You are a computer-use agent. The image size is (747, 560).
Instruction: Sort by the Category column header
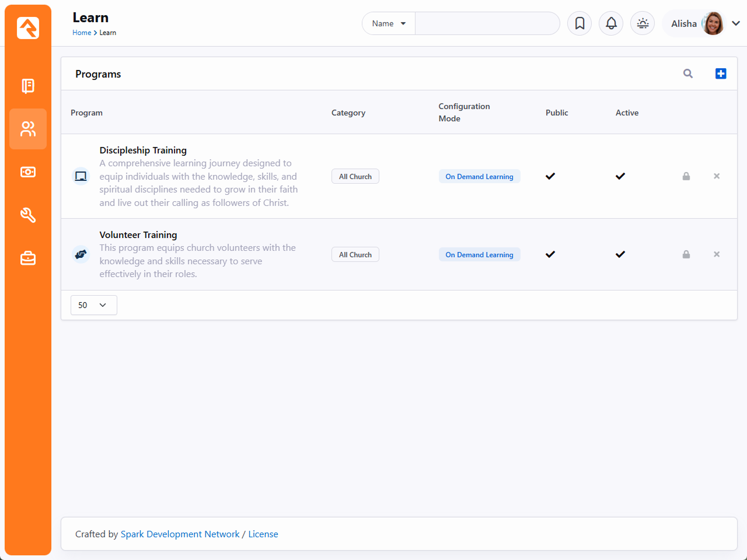348,113
